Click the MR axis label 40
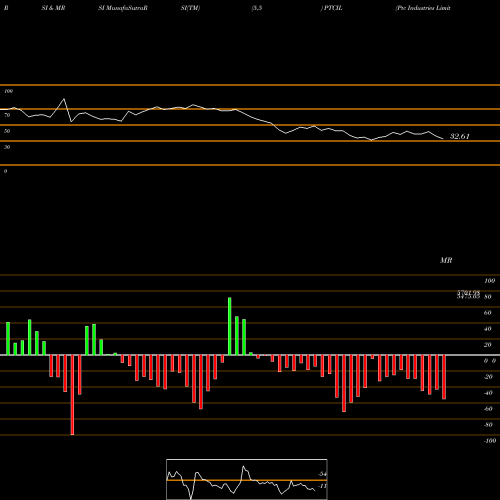The image size is (500, 500). [488, 329]
